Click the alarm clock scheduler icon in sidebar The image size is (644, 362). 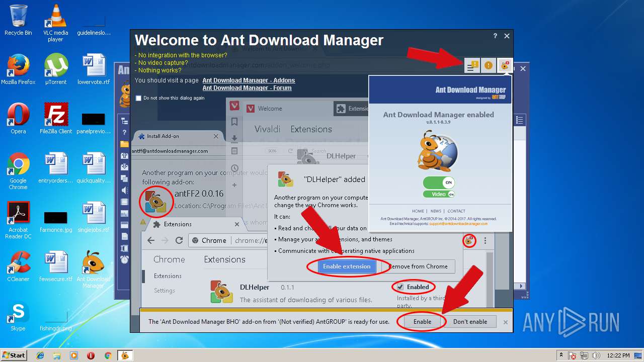(x=124, y=259)
